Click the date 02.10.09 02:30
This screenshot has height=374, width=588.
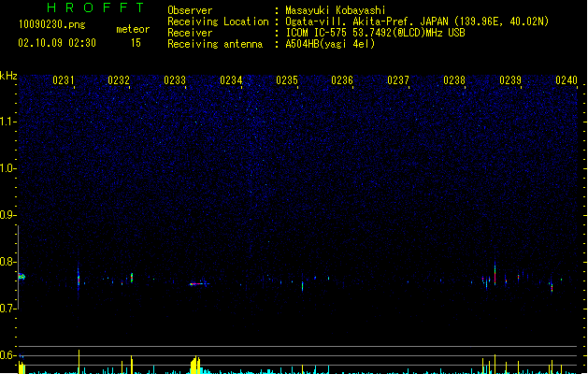57,43
